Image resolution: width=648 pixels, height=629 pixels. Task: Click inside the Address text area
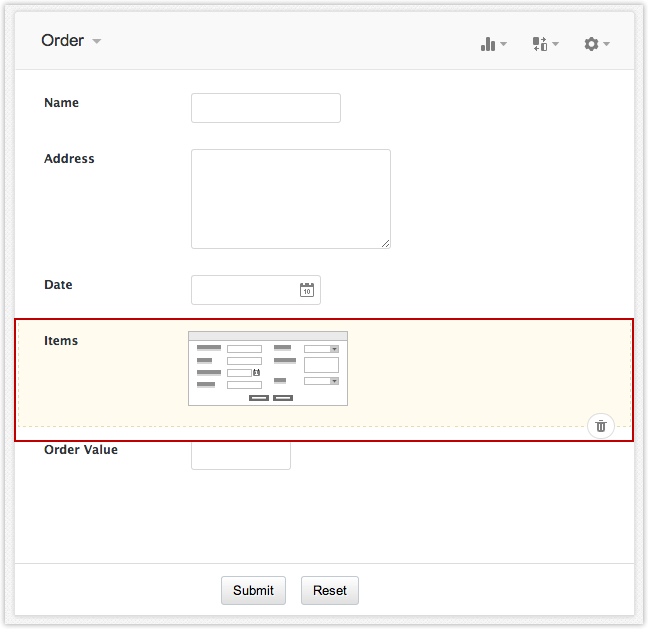click(x=290, y=198)
